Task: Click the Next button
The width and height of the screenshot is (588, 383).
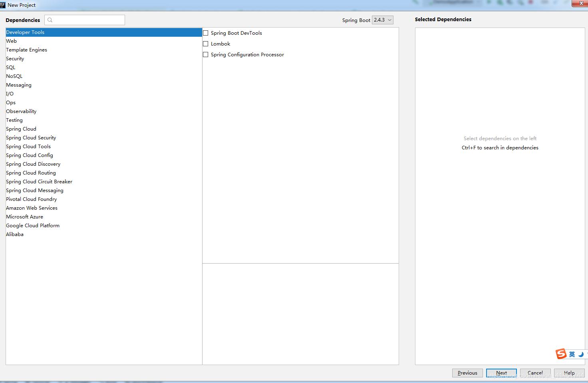Action: click(501, 373)
